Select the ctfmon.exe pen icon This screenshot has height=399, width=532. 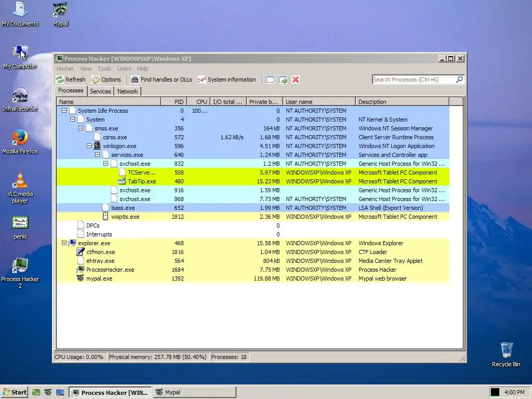81,252
